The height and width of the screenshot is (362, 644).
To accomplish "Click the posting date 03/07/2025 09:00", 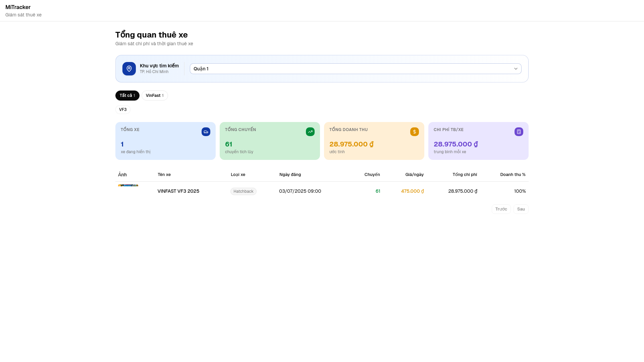I will coord(300,191).
